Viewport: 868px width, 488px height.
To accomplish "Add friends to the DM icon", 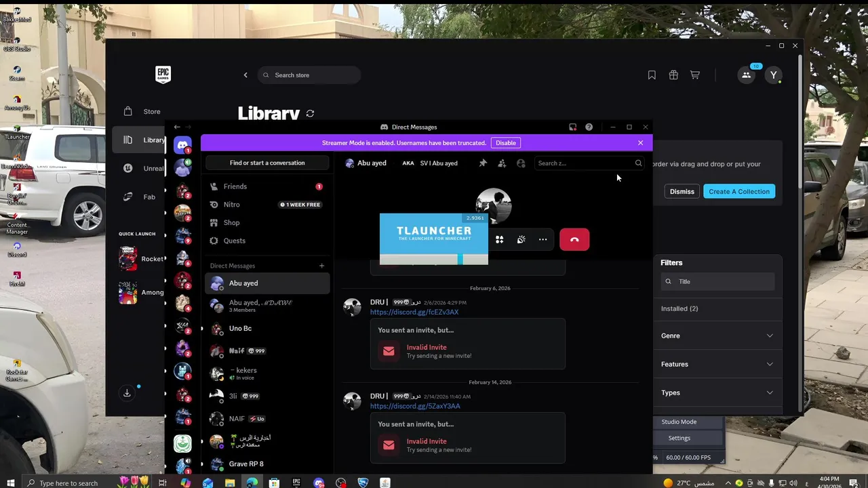I will (x=502, y=163).
